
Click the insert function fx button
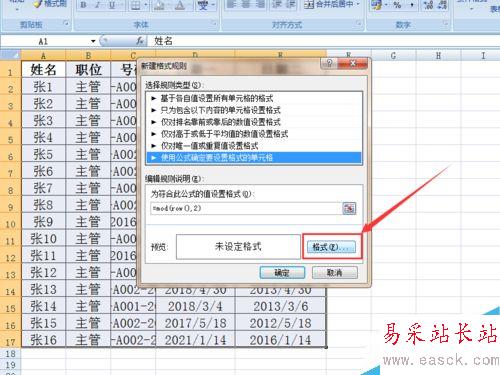(140, 41)
